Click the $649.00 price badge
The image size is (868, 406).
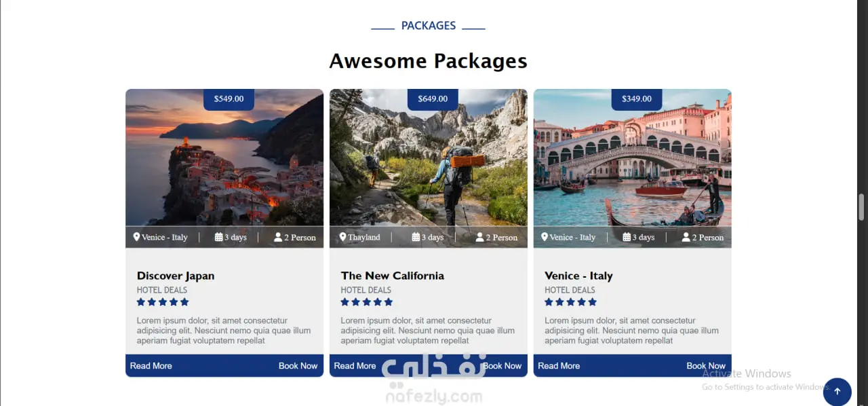[x=433, y=99]
